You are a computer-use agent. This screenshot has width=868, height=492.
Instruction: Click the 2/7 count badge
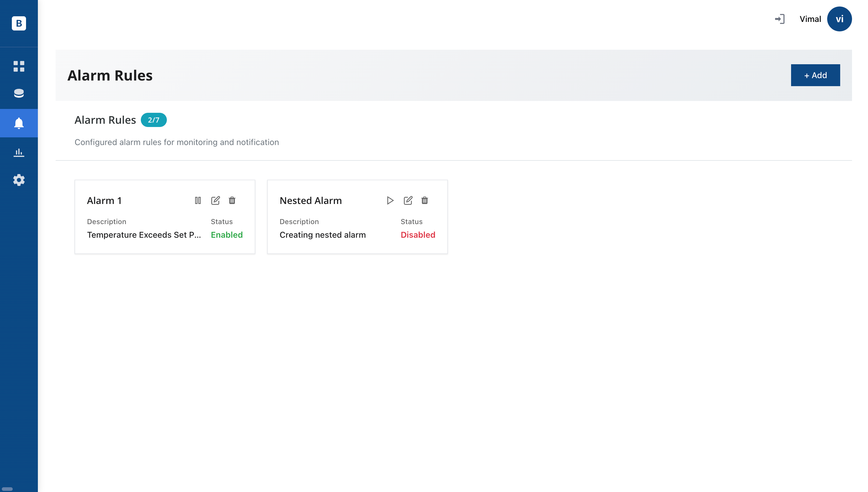pos(154,120)
